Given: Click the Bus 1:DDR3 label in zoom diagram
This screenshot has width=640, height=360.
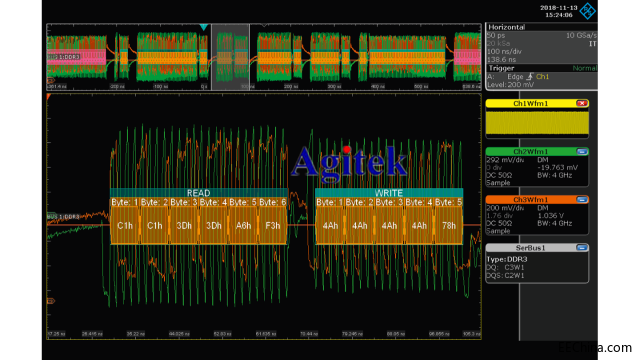Looking at the screenshot, I should pyautogui.click(x=63, y=216).
